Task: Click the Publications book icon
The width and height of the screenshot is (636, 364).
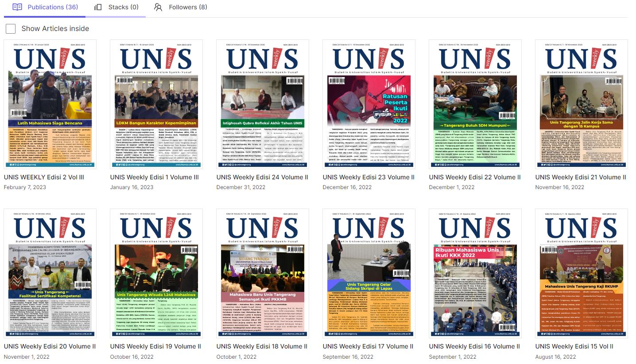Action: [x=16, y=7]
